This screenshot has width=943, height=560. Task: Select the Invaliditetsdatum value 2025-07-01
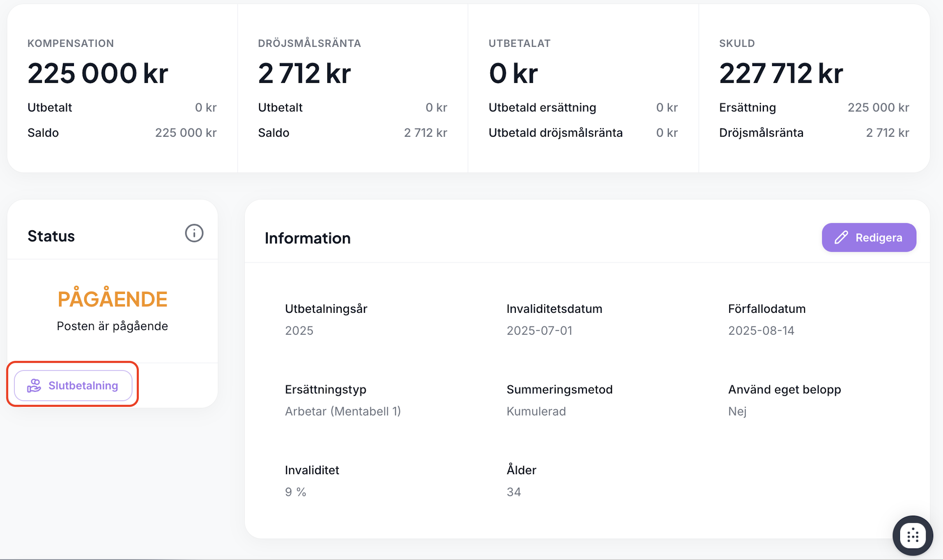[x=539, y=330]
